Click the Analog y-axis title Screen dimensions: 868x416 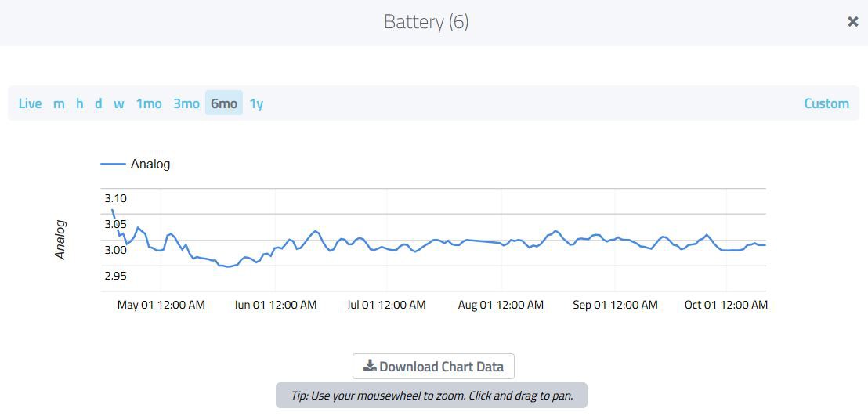click(60, 240)
